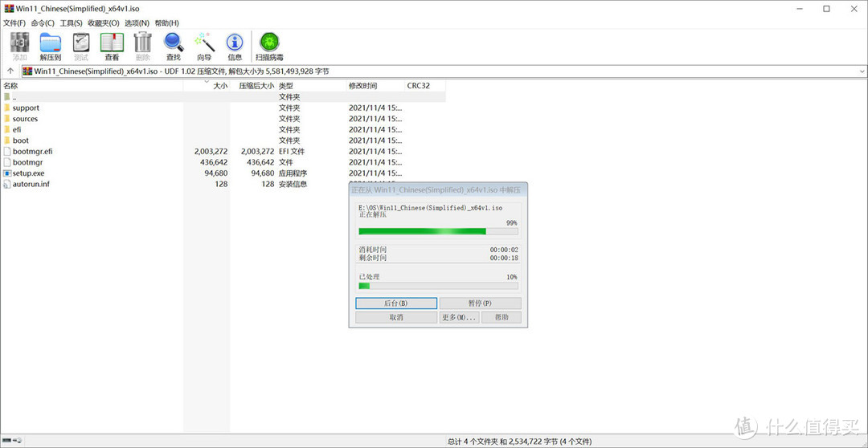Sort by Packed Size (压缩后大小) header

253,86
